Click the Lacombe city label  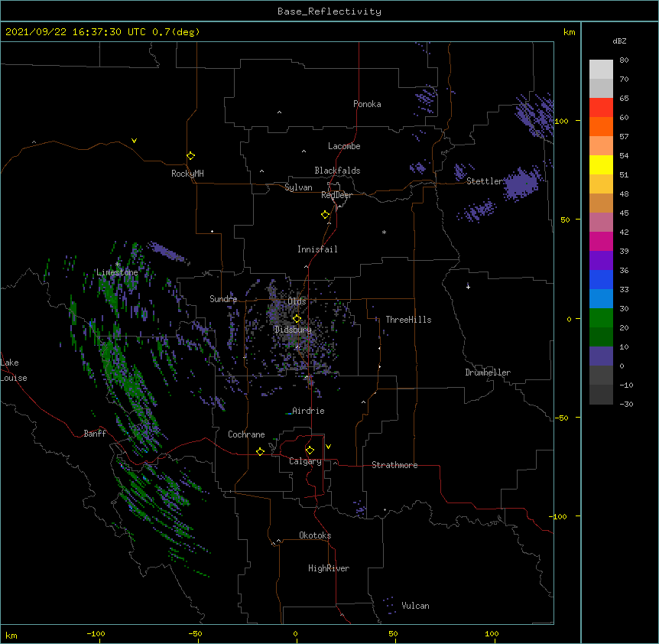tap(344, 146)
